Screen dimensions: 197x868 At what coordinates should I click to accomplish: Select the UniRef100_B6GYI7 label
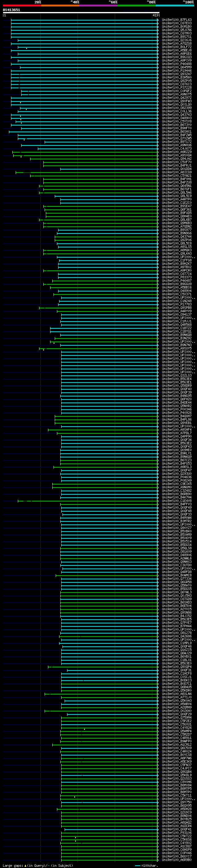click(x=177, y=857)
